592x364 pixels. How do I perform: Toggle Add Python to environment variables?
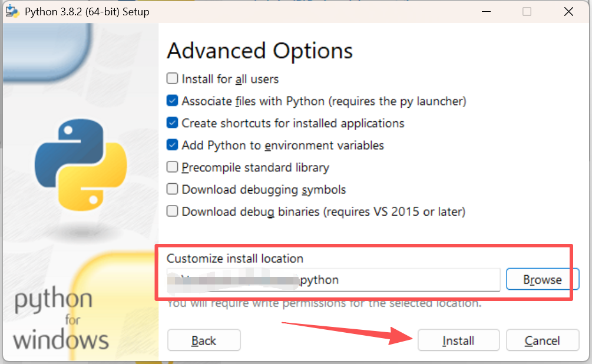[x=172, y=145]
